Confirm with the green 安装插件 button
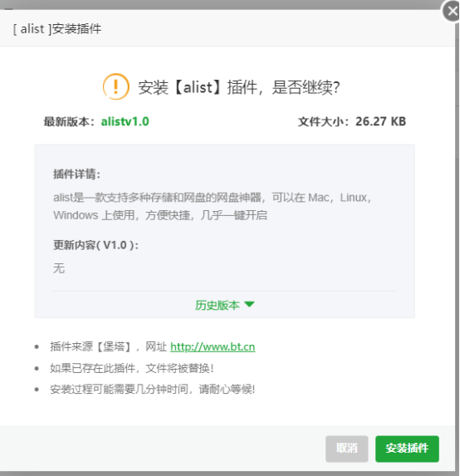 407,449
